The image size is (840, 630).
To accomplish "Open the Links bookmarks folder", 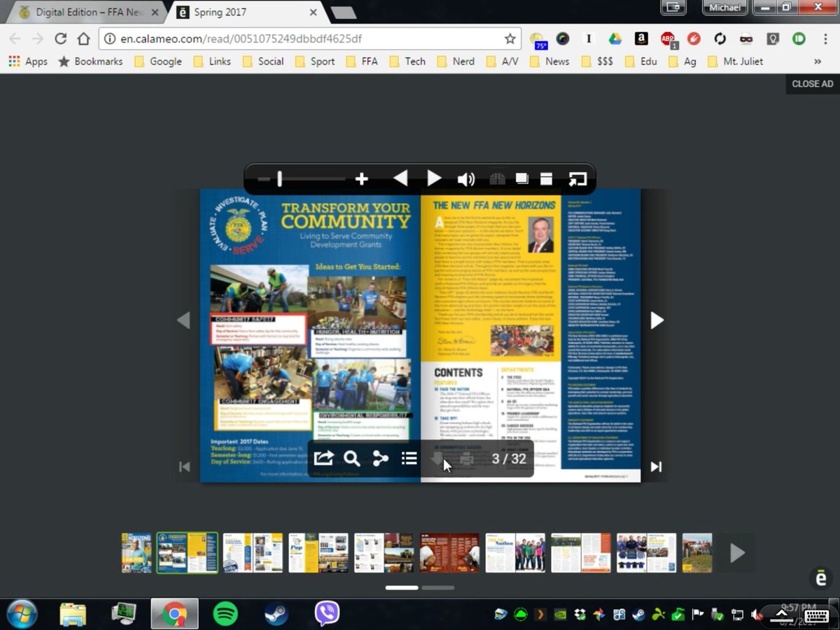I will click(212, 61).
